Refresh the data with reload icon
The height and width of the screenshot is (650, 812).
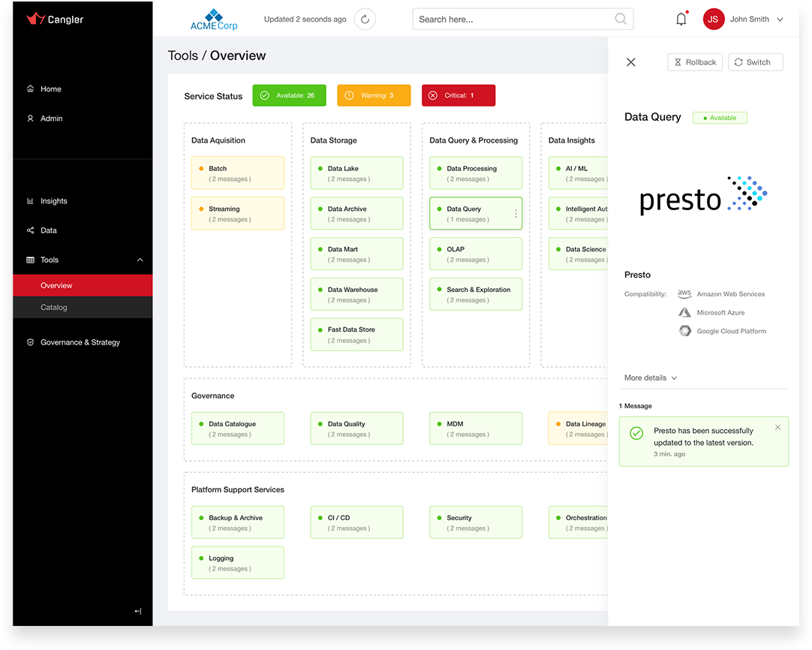tap(365, 20)
